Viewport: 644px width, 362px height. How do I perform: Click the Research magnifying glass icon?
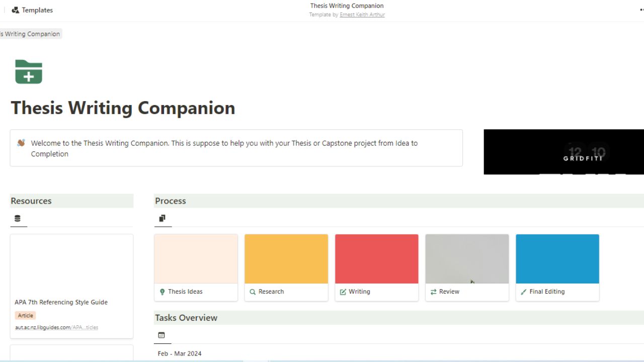pyautogui.click(x=253, y=292)
